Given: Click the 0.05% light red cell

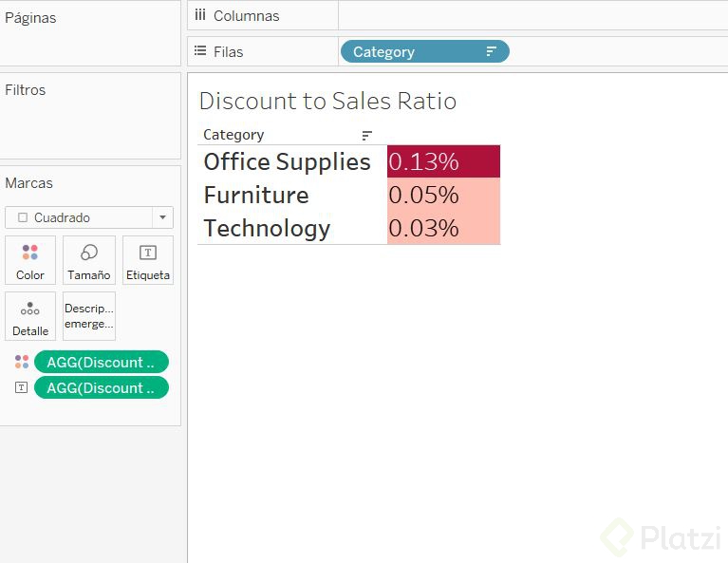Looking at the screenshot, I should 443,195.
